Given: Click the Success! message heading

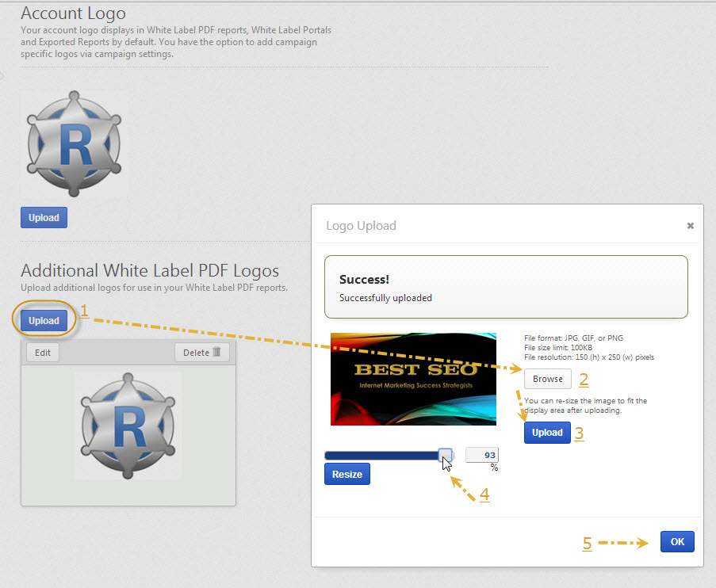Looking at the screenshot, I should pos(364,280).
